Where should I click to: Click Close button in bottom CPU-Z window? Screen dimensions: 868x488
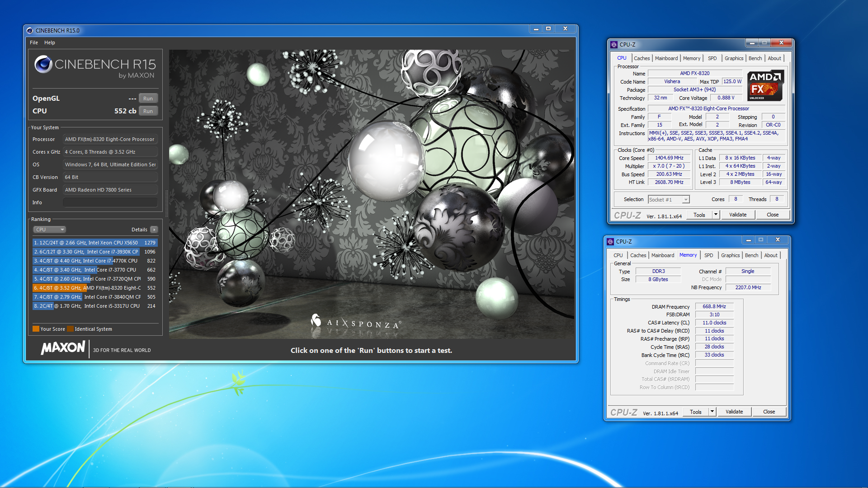[769, 412]
